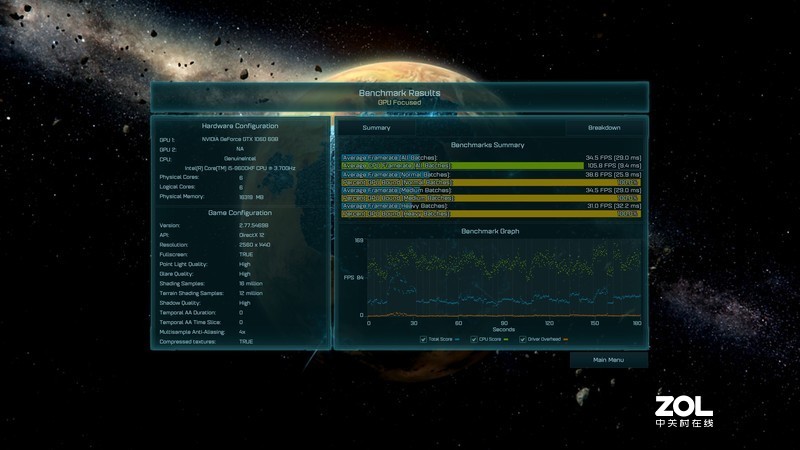This screenshot has width=800, height=450.
Task: Toggle the Total Score checkbox
Action: point(423,340)
